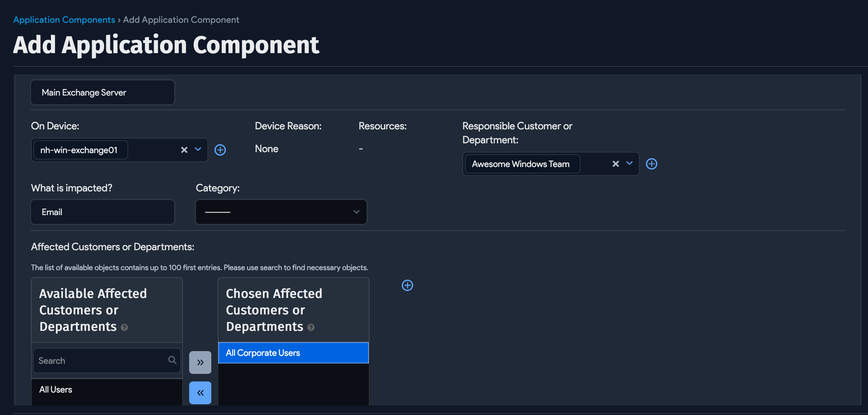Clear the nh-win-exchange01 device with the X icon

(x=184, y=150)
